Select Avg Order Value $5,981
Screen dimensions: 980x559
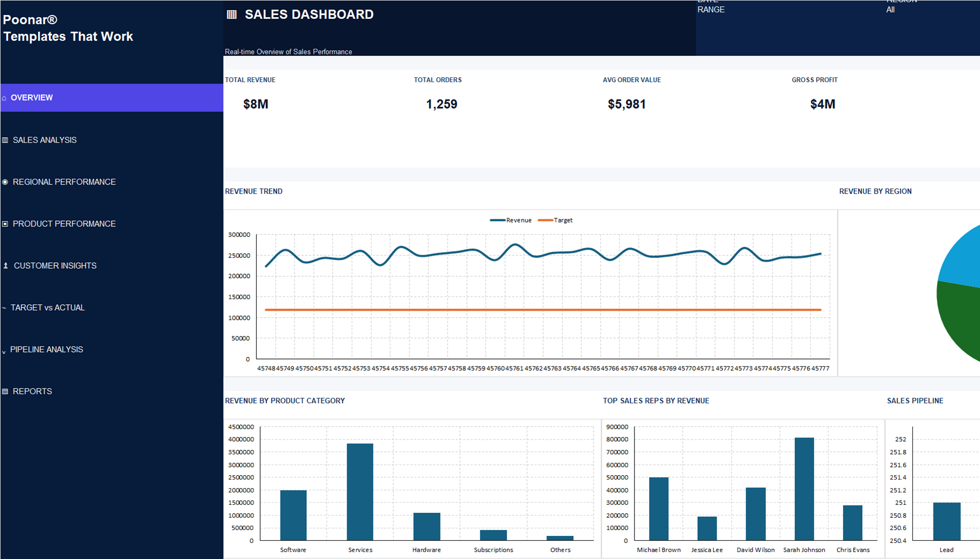(627, 104)
